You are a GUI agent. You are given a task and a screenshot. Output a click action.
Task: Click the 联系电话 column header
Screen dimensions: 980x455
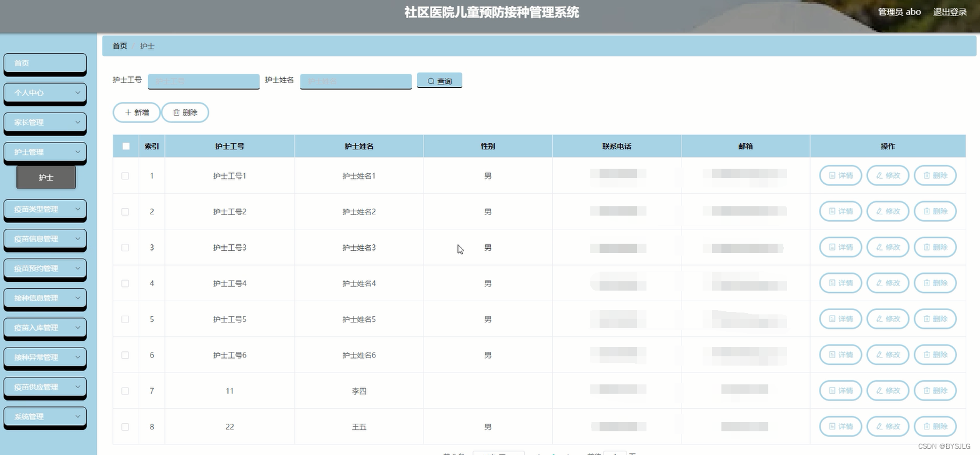(616, 146)
